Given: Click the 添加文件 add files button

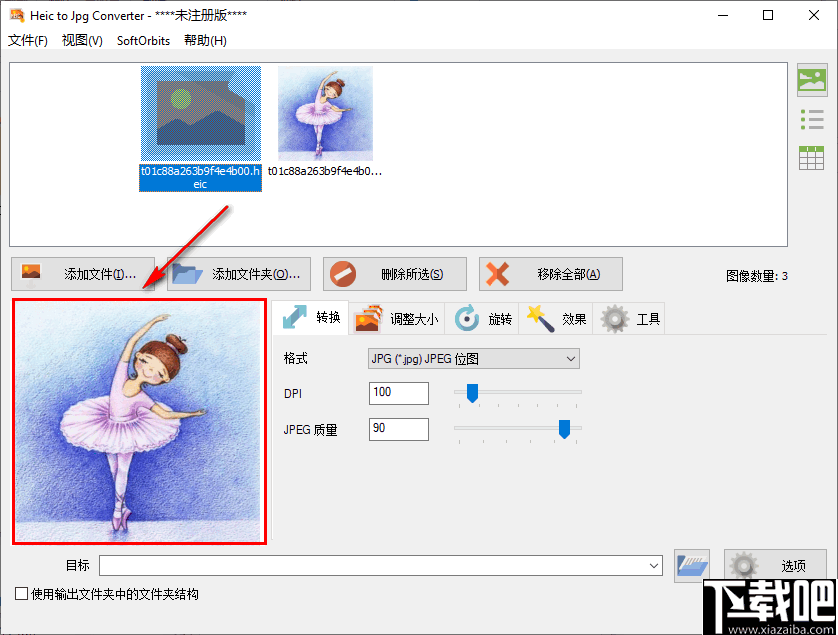Looking at the screenshot, I should 83,274.
